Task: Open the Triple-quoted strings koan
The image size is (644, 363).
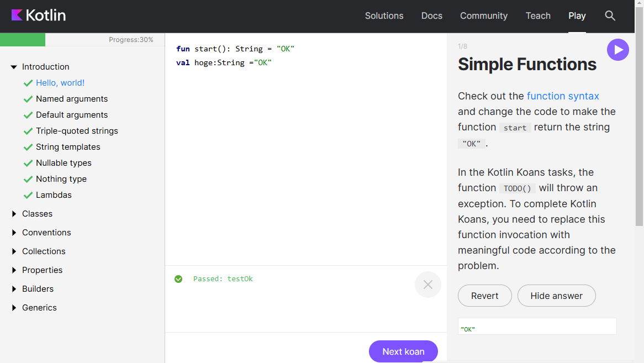Action: point(77,131)
